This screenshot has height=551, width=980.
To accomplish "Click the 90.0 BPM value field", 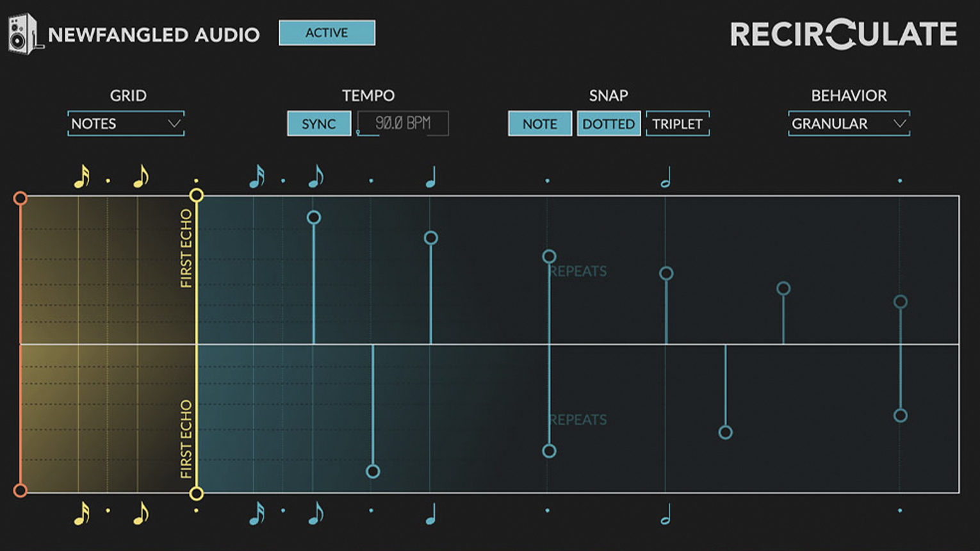I will point(403,123).
